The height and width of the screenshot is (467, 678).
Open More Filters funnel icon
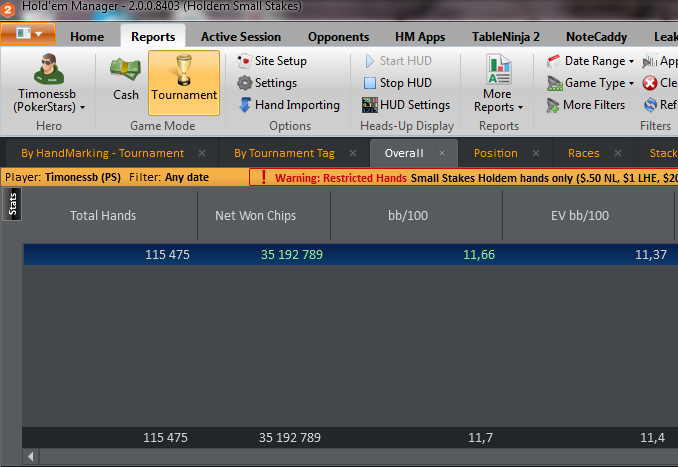pyautogui.click(x=553, y=105)
